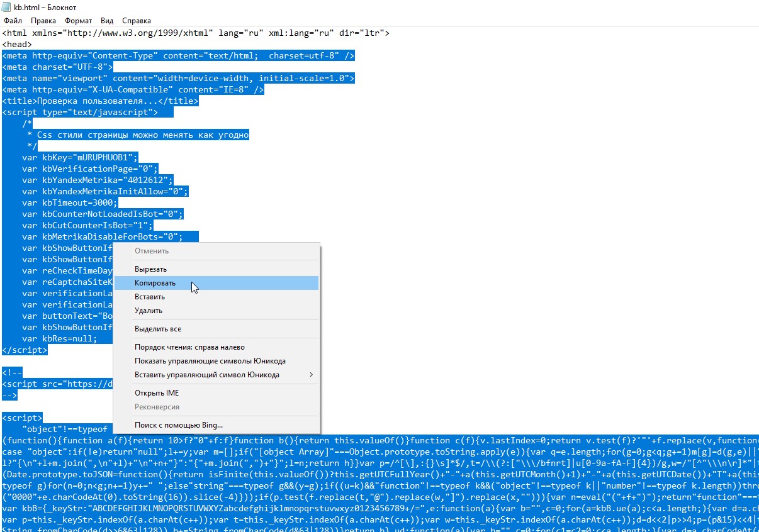Click the <head> tag line
This screenshot has height=532, width=759.
(x=16, y=45)
